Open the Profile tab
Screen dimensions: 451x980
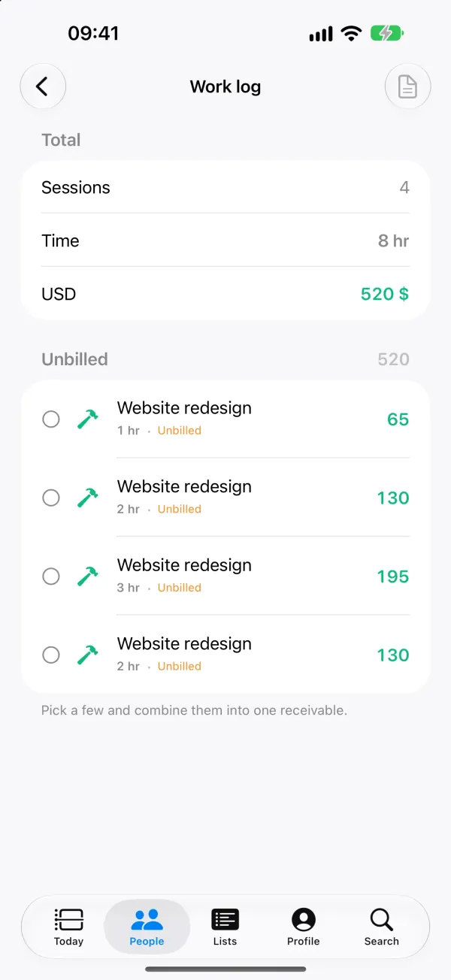303,927
